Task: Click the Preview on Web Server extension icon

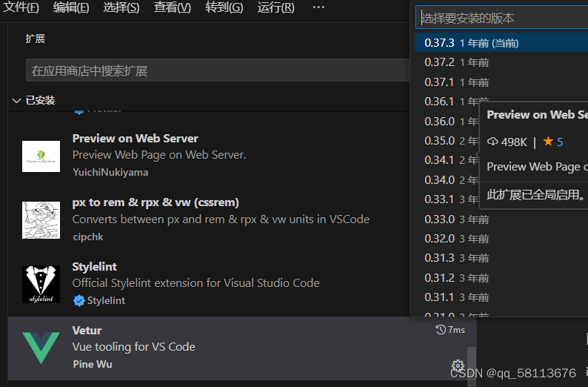Action: point(41,156)
